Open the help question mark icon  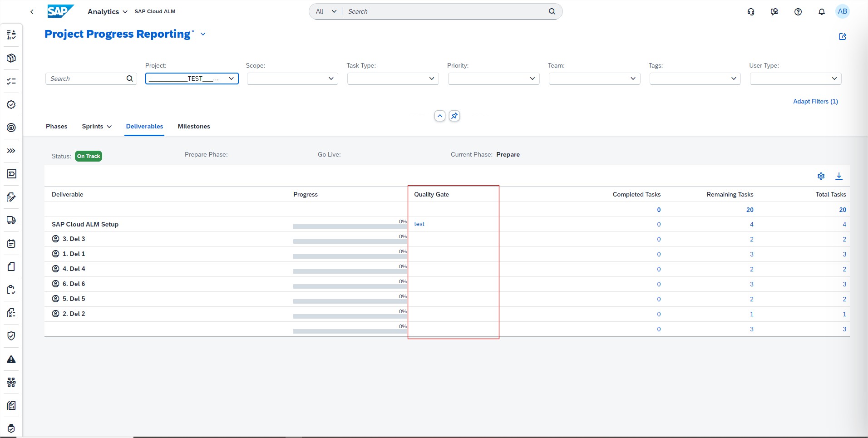(798, 12)
